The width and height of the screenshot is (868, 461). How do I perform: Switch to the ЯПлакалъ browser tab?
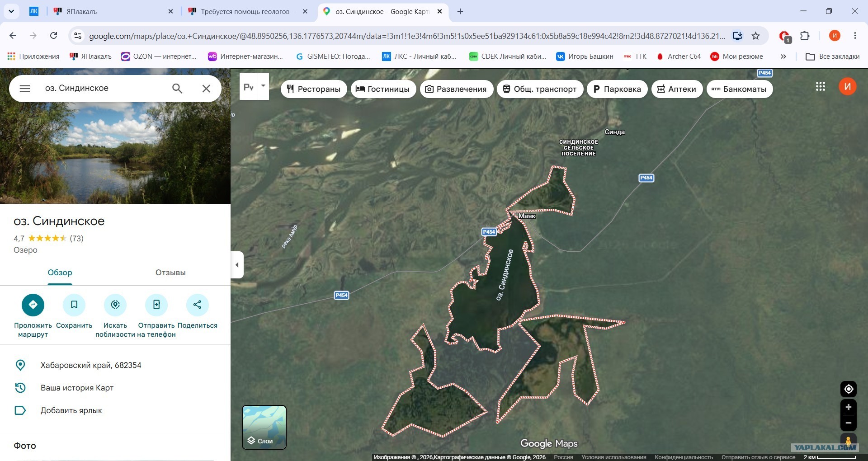point(113,11)
